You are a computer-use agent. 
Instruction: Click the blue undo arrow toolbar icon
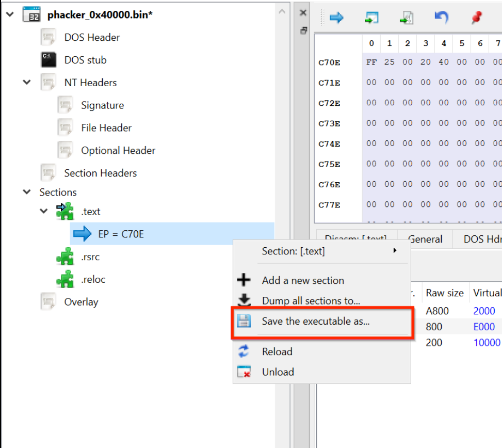(x=442, y=17)
